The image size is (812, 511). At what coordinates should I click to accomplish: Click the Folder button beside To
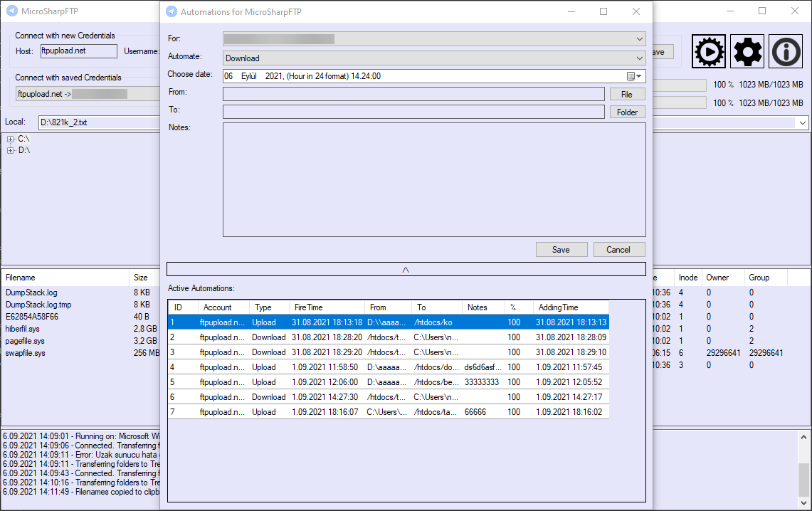coord(626,112)
